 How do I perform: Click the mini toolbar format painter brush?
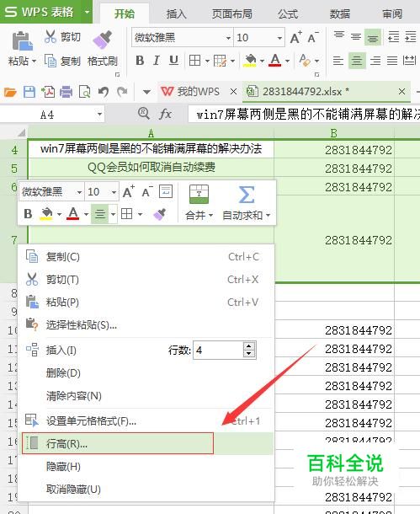click(x=159, y=214)
